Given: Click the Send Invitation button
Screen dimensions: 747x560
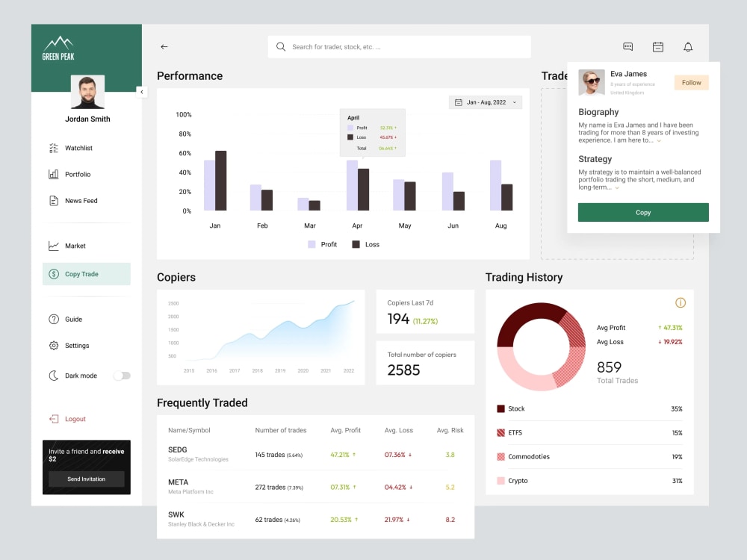Looking at the screenshot, I should (86, 479).
